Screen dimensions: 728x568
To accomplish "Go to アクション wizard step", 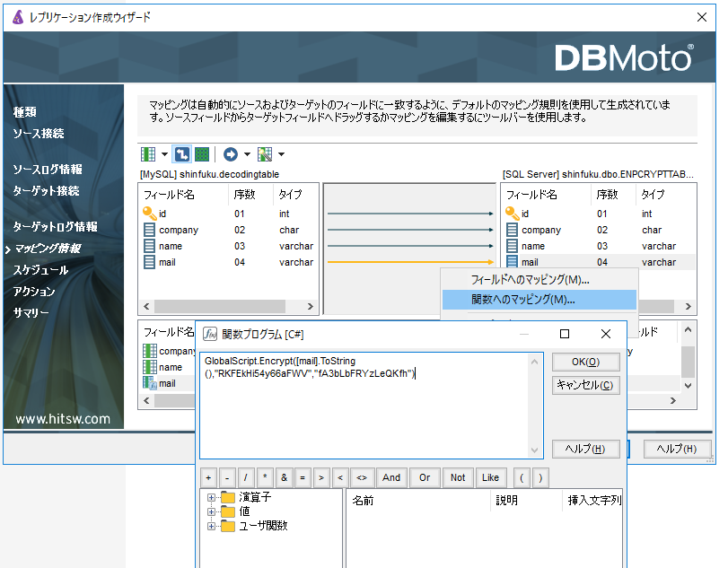I will click(34, 292).
